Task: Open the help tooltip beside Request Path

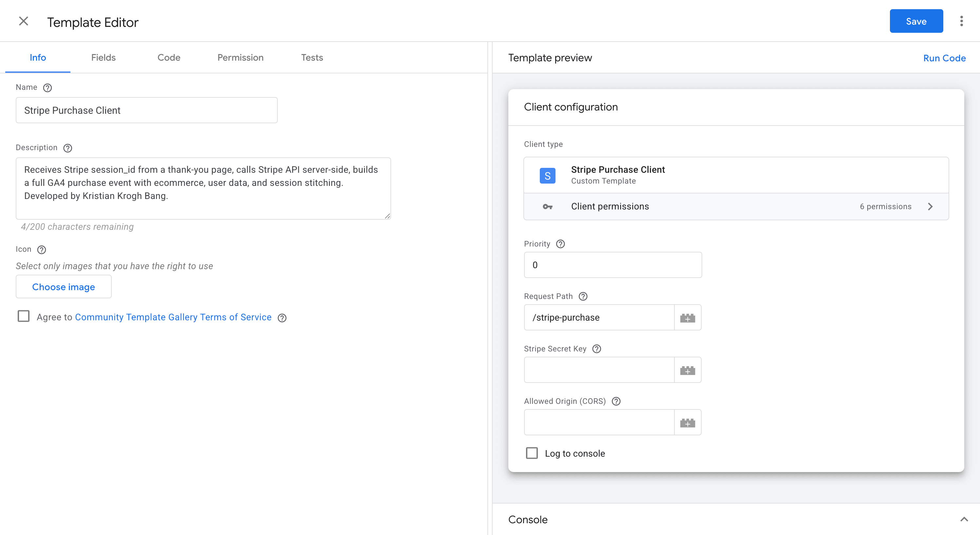Action: click(x=583, y=296)
